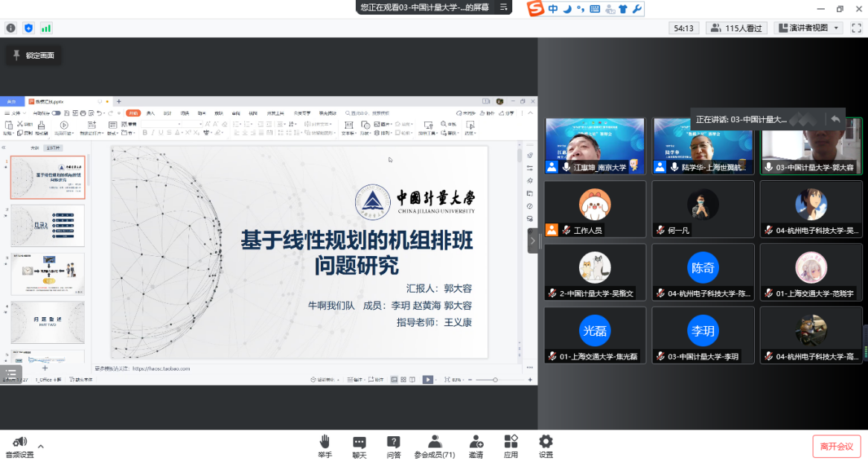Open the Q&A (问答) panel
868x463 pixels.
click(394, 445)
